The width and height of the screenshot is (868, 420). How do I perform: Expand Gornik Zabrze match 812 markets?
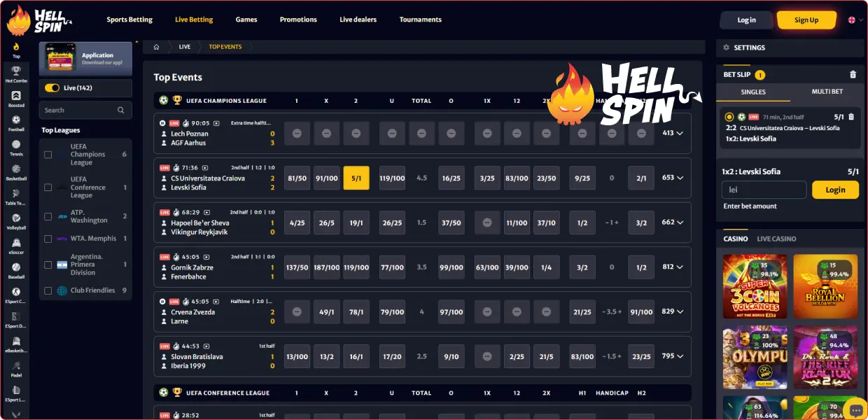(672, 267)
